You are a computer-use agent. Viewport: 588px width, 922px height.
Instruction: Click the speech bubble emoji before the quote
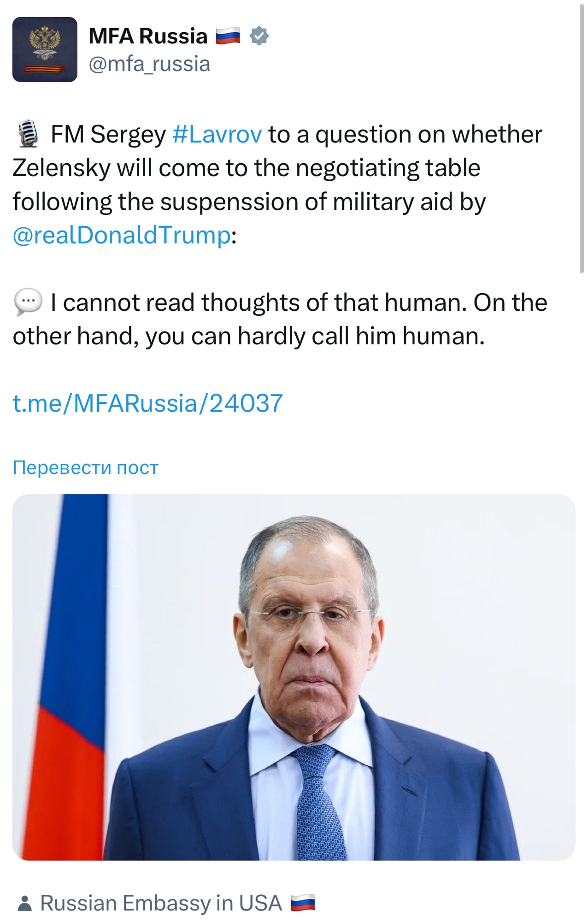pos(28,302)
